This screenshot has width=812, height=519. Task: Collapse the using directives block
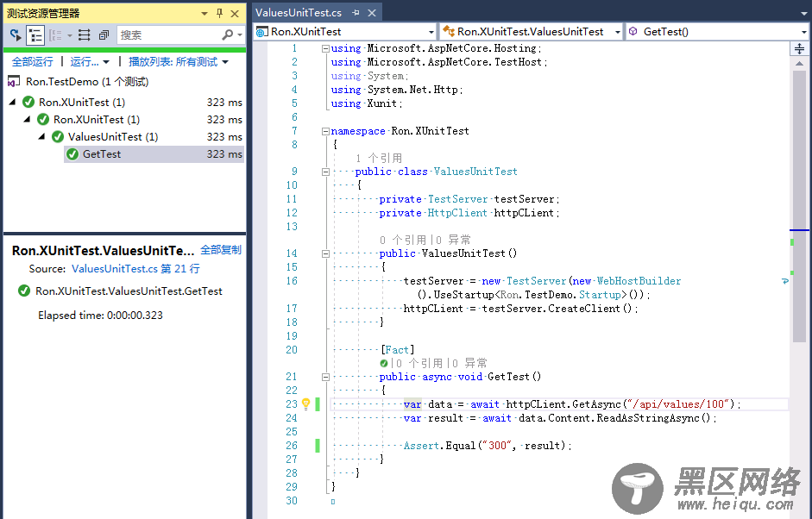click(x=325, y=48)
